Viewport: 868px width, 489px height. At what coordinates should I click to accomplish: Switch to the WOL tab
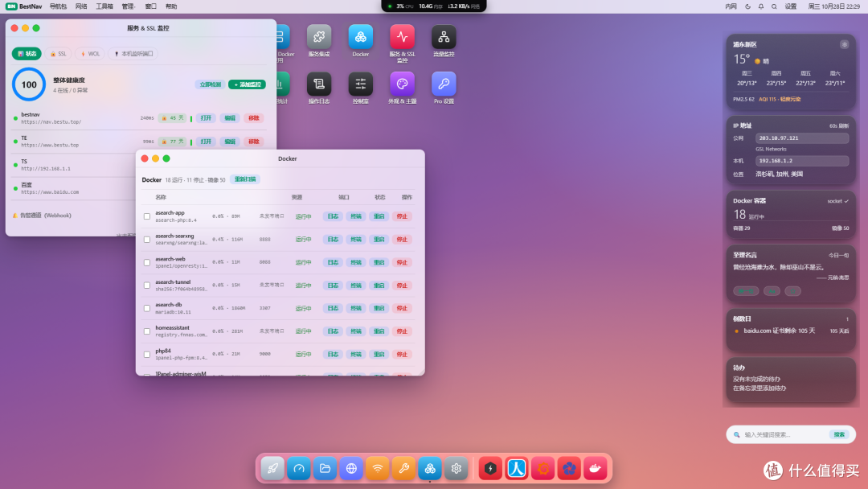pos(90,54)
